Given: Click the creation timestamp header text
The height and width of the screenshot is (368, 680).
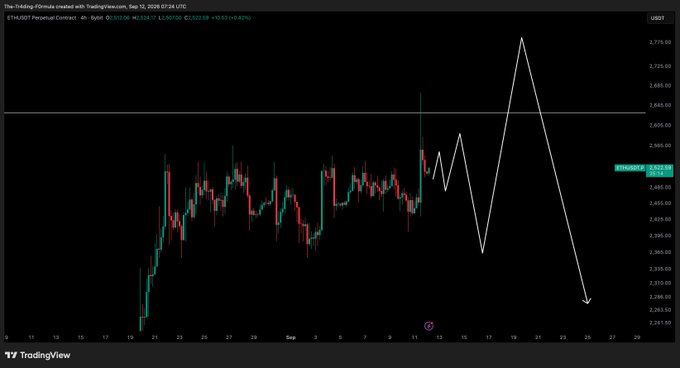Looking at the screenshot, I should [x=95, y=7].
